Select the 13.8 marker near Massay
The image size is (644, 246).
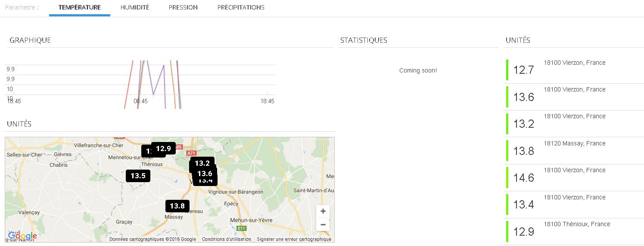click(177, 206)
